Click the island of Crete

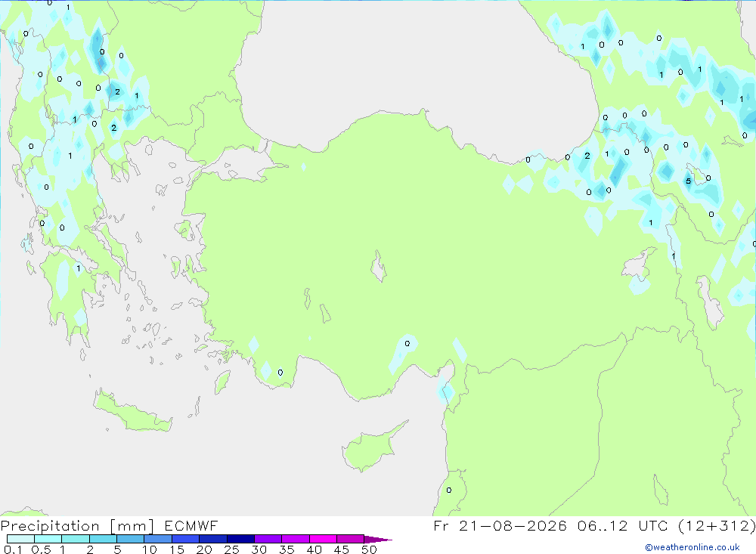click(x=132, y=411)
